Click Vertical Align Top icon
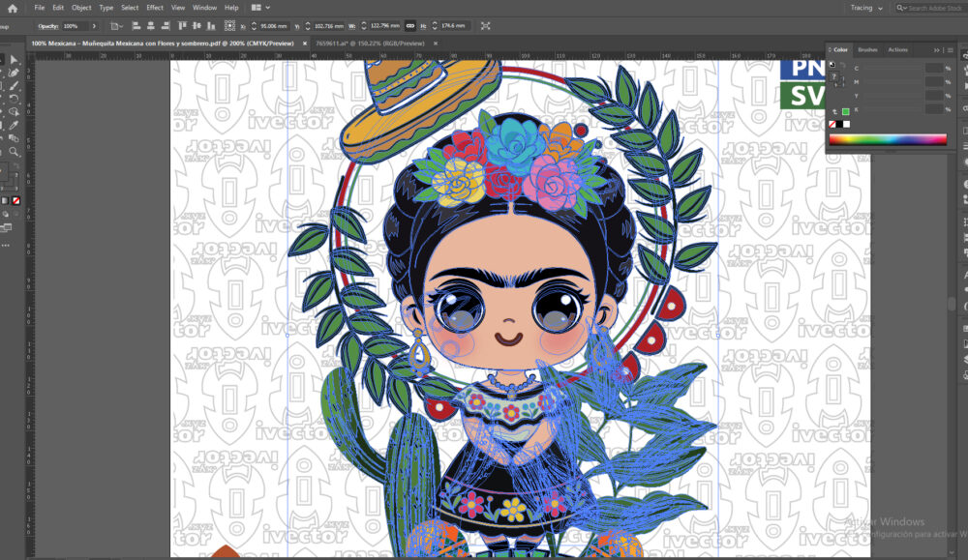 click(x=182, y=26)
